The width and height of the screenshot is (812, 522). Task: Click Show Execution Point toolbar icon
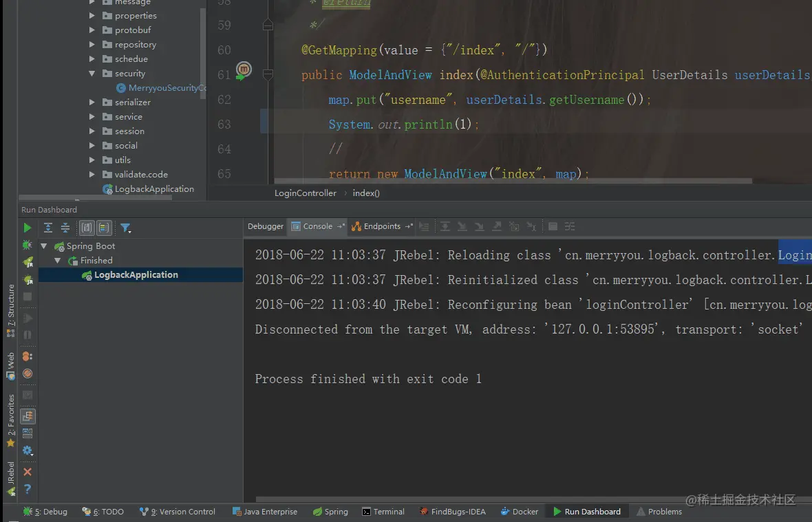pos(424,226)
